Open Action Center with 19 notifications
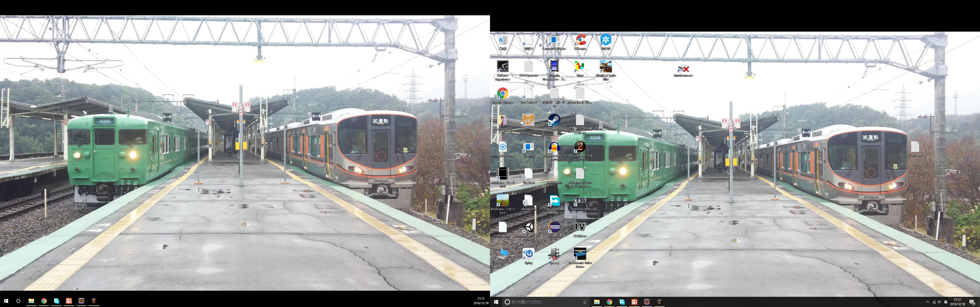 click(x=972, y=302)
